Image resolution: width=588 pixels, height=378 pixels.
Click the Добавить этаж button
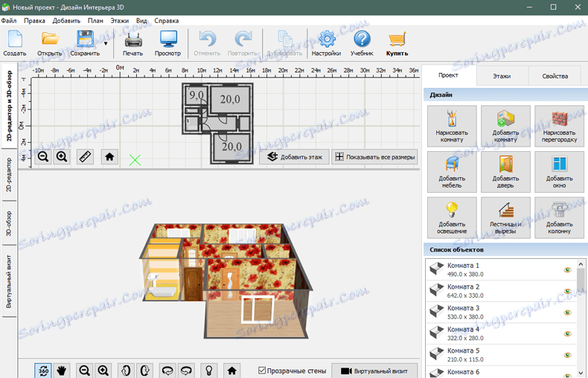coord(295,157)
